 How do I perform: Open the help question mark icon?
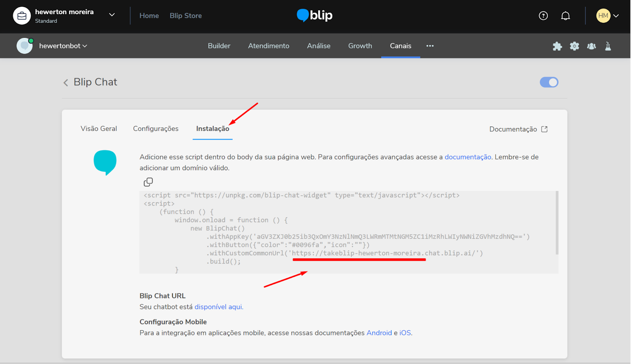[x=543, y=16]
